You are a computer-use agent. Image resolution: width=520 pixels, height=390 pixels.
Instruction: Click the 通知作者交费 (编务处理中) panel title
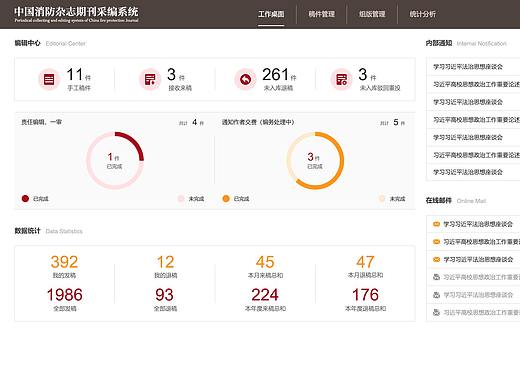258,122
